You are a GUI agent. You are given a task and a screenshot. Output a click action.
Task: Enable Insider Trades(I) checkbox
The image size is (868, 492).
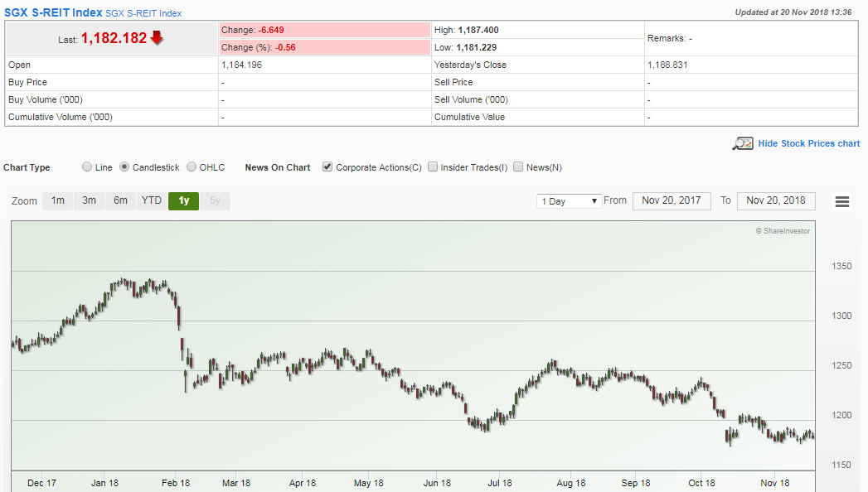432,167
